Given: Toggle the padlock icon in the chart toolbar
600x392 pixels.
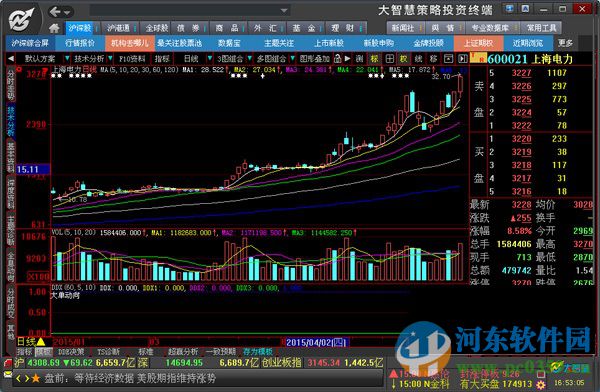Looking at the screenshot, I should pyautogui.click(x=337, y=59).
